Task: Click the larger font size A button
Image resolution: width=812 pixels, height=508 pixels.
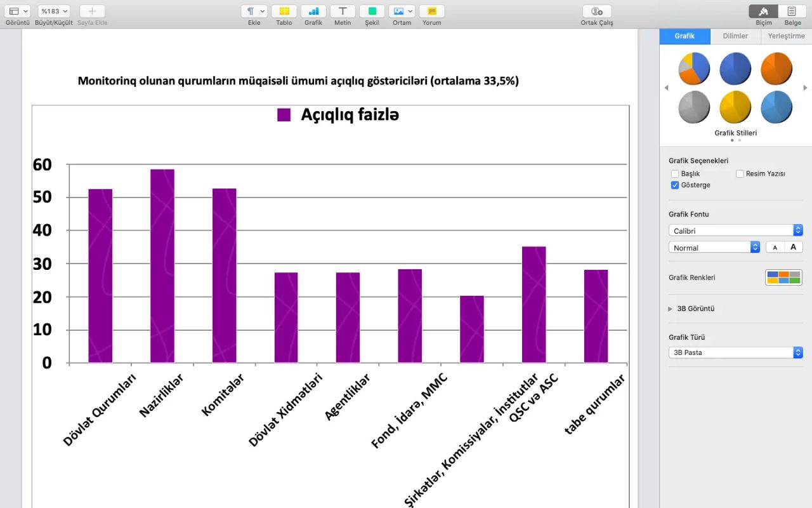Action: pos(793,247)
